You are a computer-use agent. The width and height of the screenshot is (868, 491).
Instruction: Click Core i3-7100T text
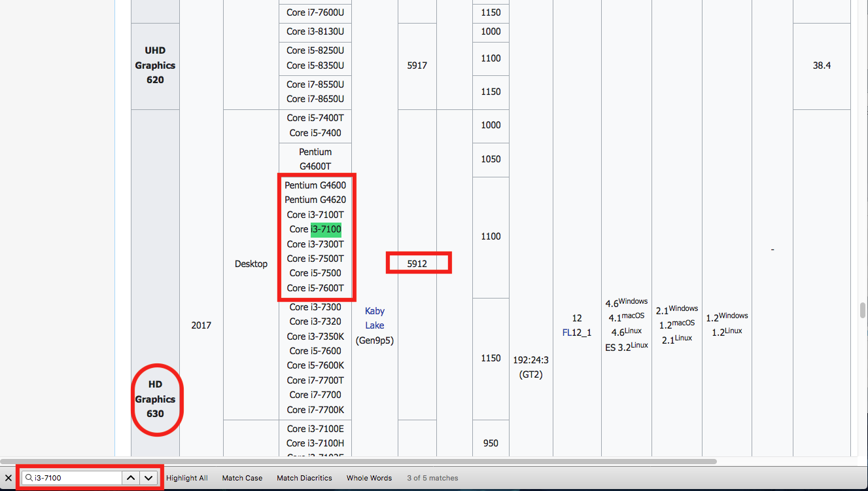tap(315, 215)
